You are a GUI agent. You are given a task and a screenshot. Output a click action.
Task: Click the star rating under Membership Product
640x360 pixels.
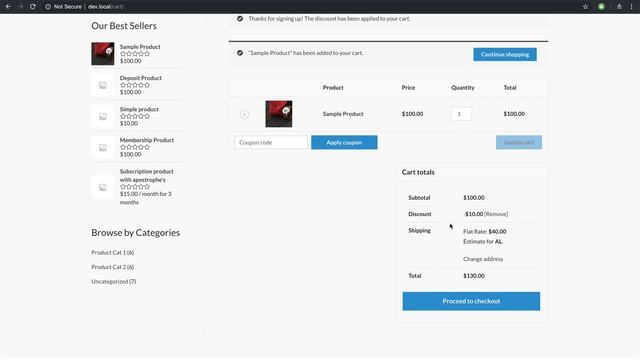tap(135, 147)
